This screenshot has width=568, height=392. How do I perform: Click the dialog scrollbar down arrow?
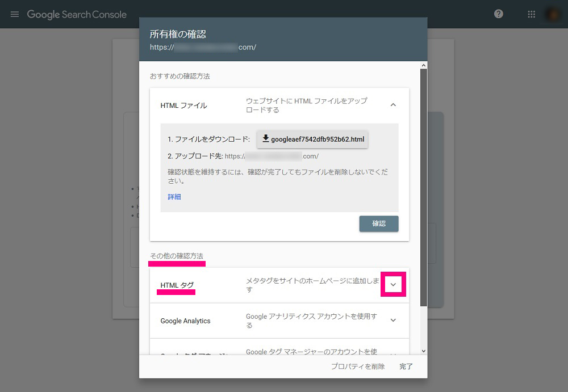click(x=424, y=351)
